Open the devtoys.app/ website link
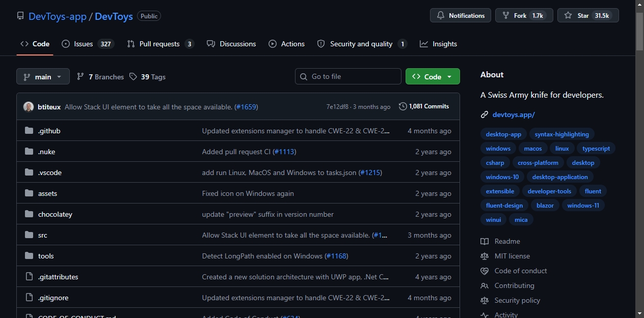 point(514,114)
